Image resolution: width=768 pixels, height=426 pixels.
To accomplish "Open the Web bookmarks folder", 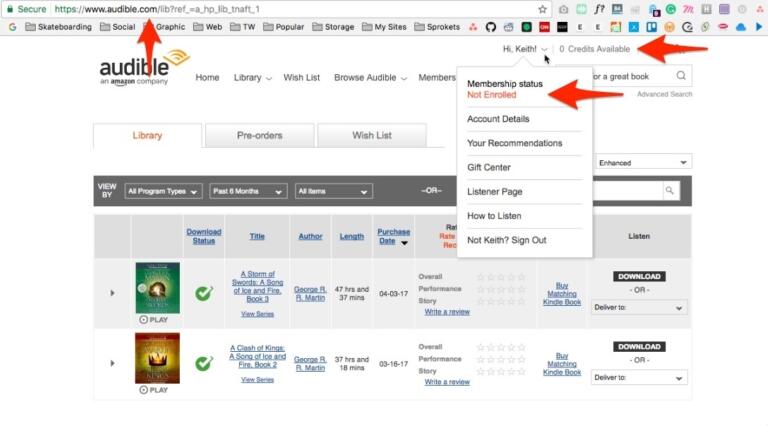I will click(x=208, y=27).
